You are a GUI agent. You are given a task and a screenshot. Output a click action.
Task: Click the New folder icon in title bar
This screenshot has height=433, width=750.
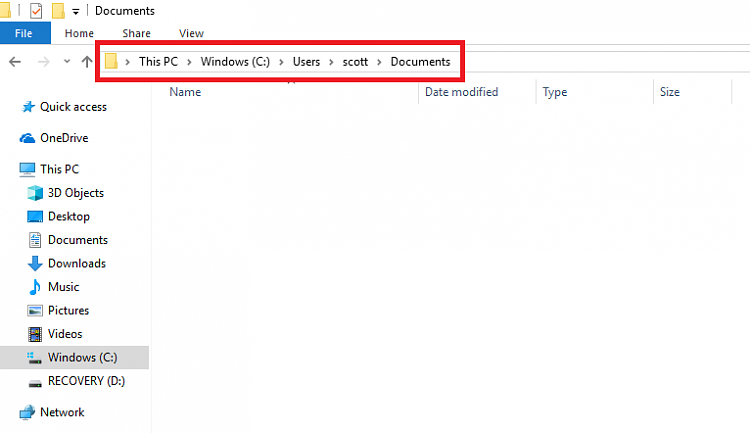pyautogui.click(x=58, y=11)
